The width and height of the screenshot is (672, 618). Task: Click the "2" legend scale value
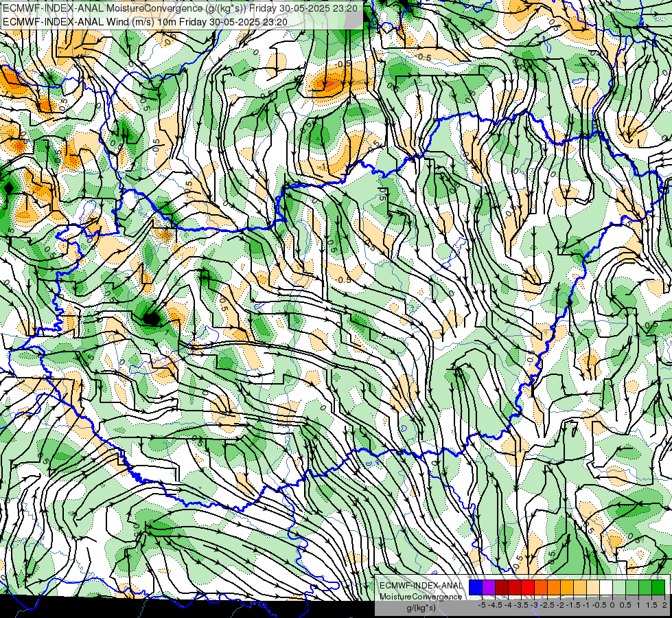(664, 605)
